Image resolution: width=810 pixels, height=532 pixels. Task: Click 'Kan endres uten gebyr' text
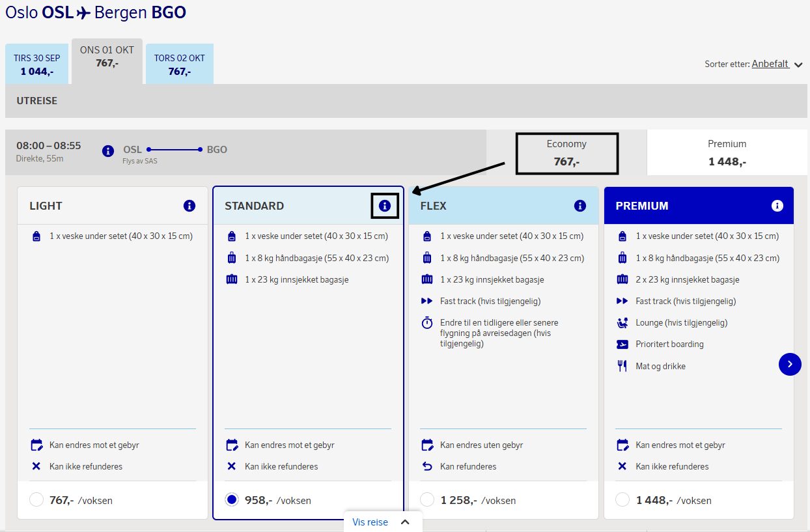coord(482,445)
